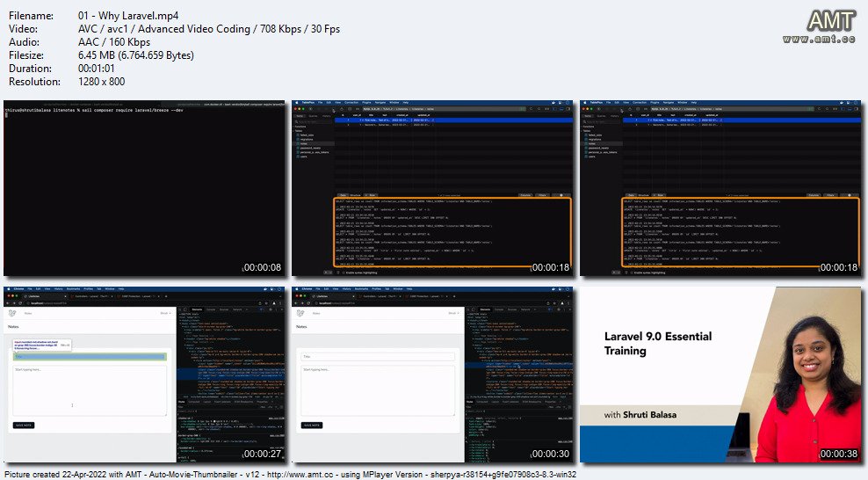Click the 'with Shruti Balasa' caption
Viewport: 868px width, 480px height.
pyautogui.click(x=640, y=415)
